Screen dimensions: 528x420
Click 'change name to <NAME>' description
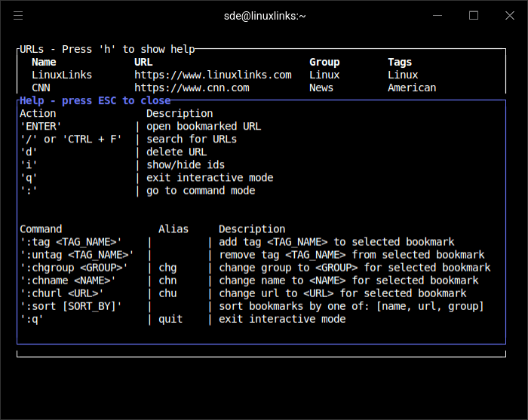[x=348, y=281]
